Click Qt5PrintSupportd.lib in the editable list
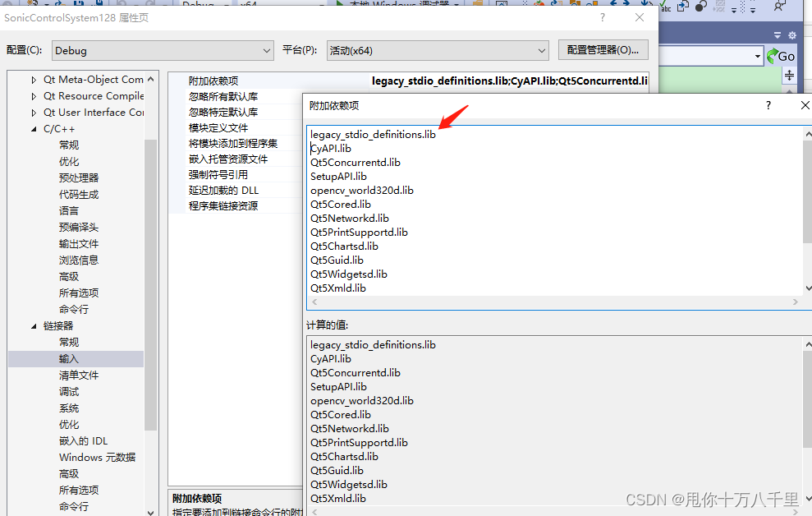 (359, 233)
